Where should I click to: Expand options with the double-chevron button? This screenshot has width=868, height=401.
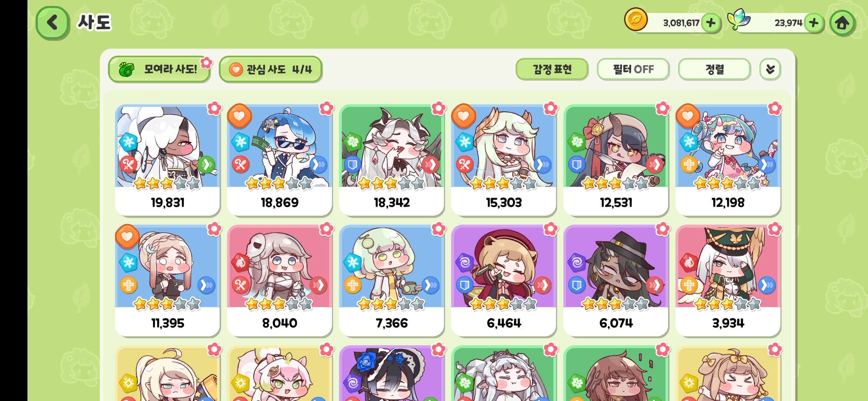coord(770,69)
